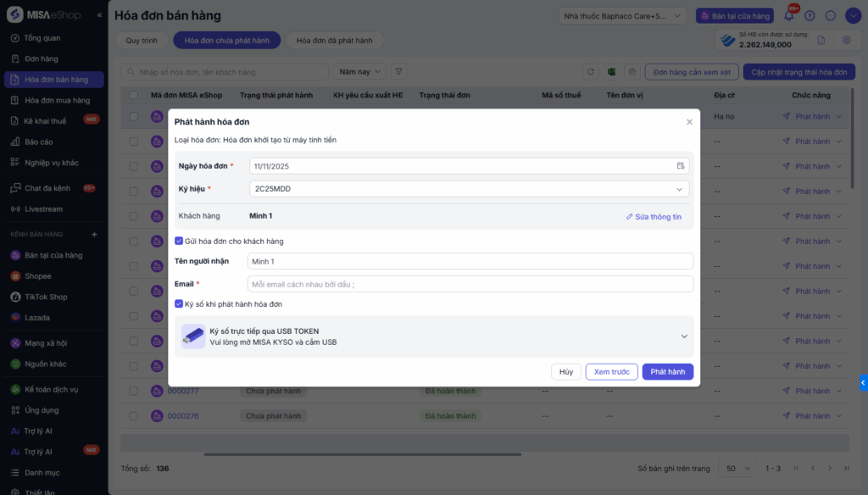The height and width of the screenshot is (495, 868).
Task: Expand the USB TOKEN signing options
Action: [684, 336]
